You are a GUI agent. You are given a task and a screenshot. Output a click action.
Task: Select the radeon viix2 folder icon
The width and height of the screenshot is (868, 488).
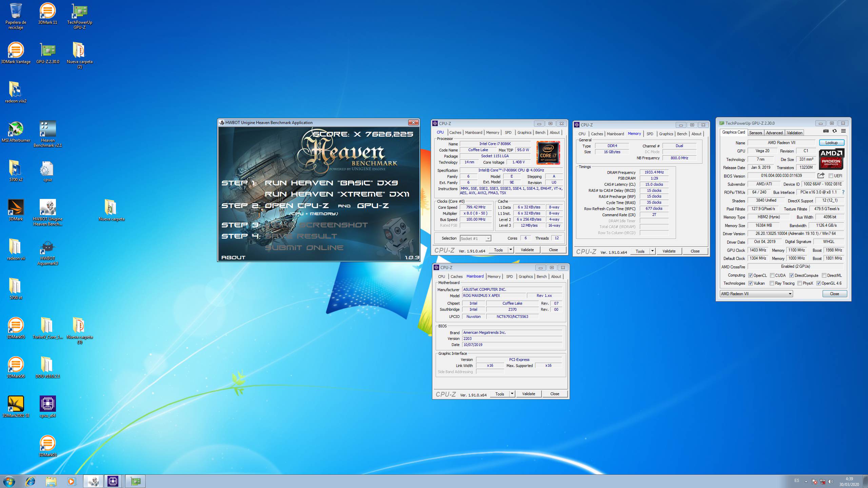[16, 92]
